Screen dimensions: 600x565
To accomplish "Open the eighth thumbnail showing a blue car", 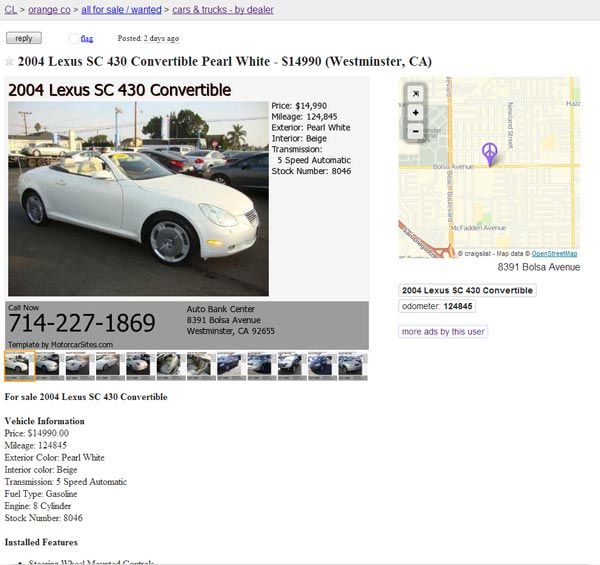I will [232, 366].
